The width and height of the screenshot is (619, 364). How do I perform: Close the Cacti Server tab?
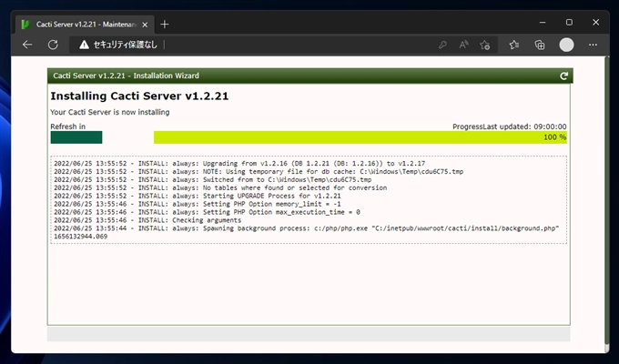pyautogui.click(x=145, y=25)
